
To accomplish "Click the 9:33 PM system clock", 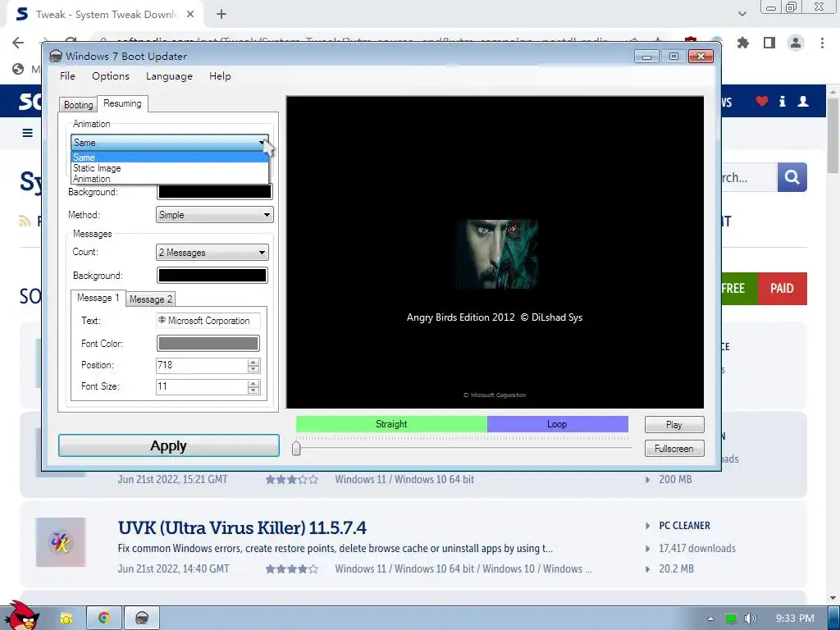I will [795, 619].
